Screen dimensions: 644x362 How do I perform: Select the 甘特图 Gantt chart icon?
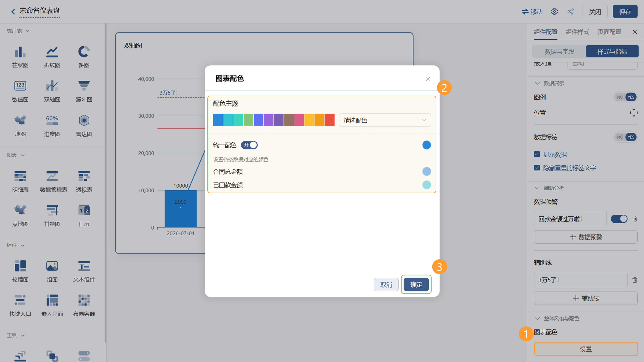click(52, 210)
